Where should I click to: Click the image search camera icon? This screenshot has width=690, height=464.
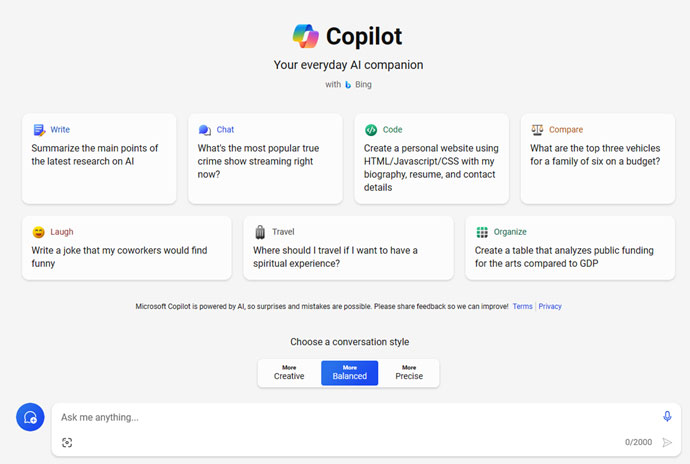coord(67,442)
